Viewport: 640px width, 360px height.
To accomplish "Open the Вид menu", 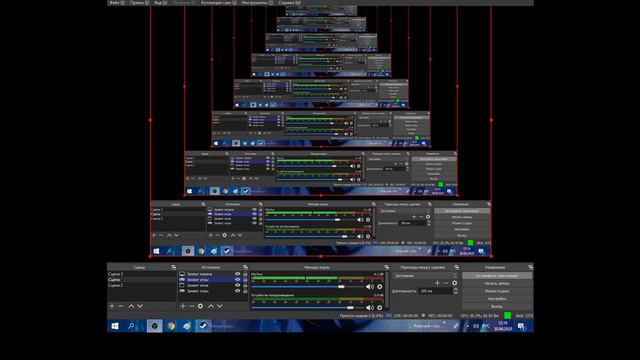I will pyautogui.click(x=160, y=2).
